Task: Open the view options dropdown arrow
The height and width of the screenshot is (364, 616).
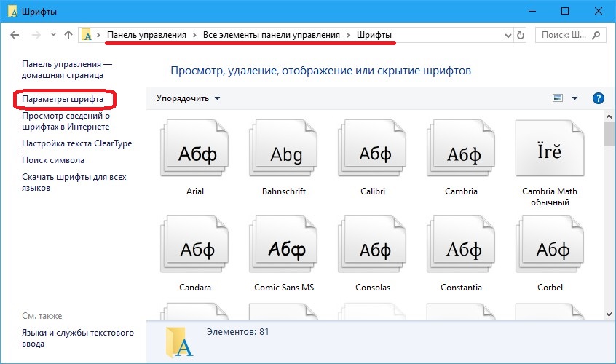Action: [x=574, y=98]
